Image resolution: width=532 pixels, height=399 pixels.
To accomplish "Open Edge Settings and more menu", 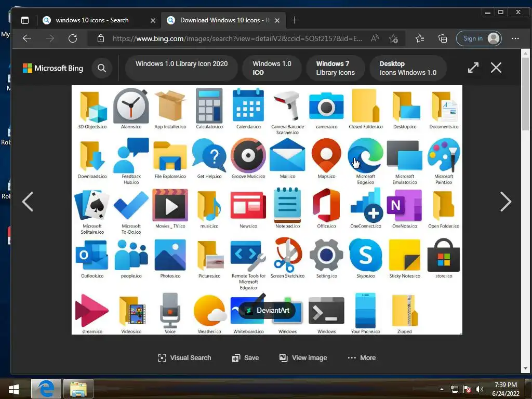I will coord(515,38).
